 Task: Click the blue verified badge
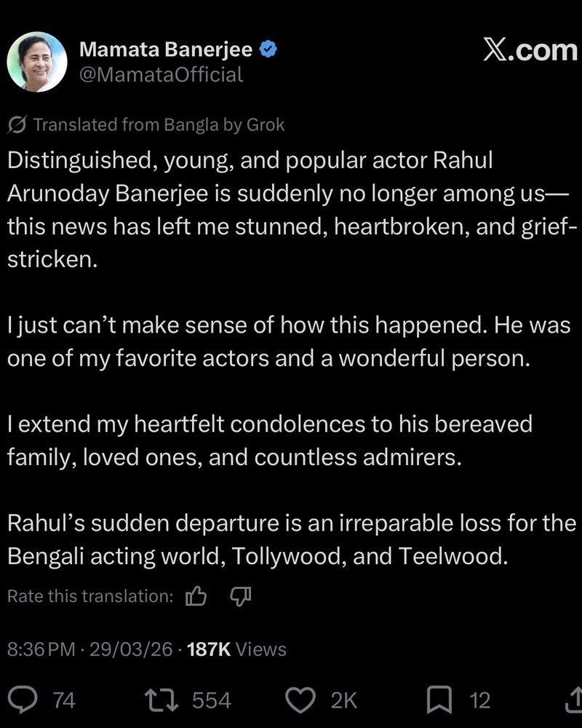[x=267, y=50]
